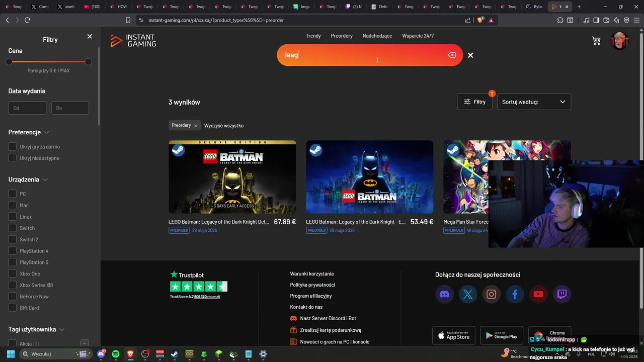Click the Brave Rewards triangle icon
The image size is (644, 362).
click(x=491, y=20)
